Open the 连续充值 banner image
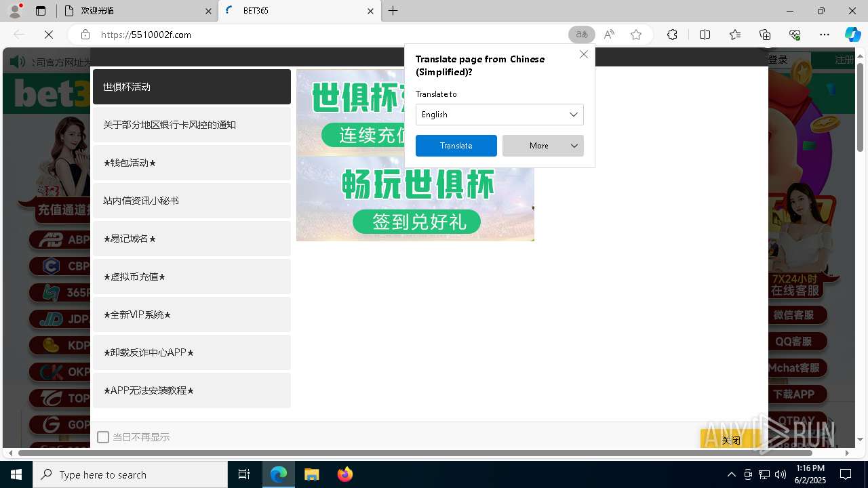 pos(351,113)
